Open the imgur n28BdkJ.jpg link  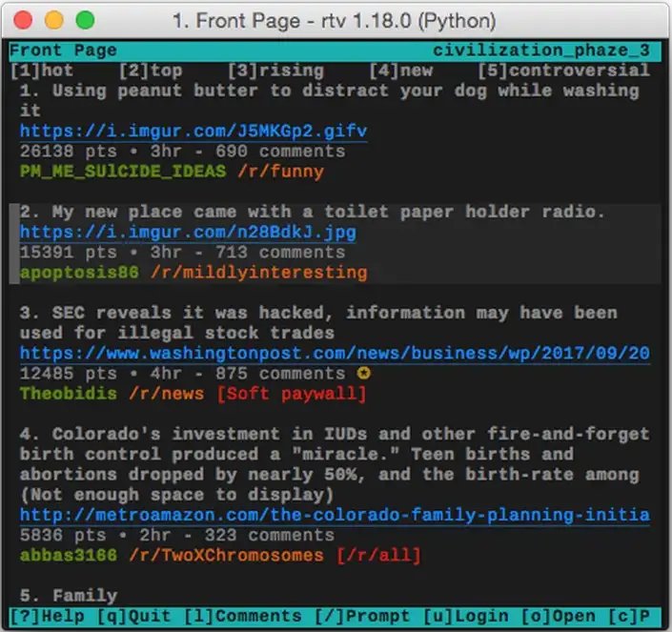tap(188, 233)
